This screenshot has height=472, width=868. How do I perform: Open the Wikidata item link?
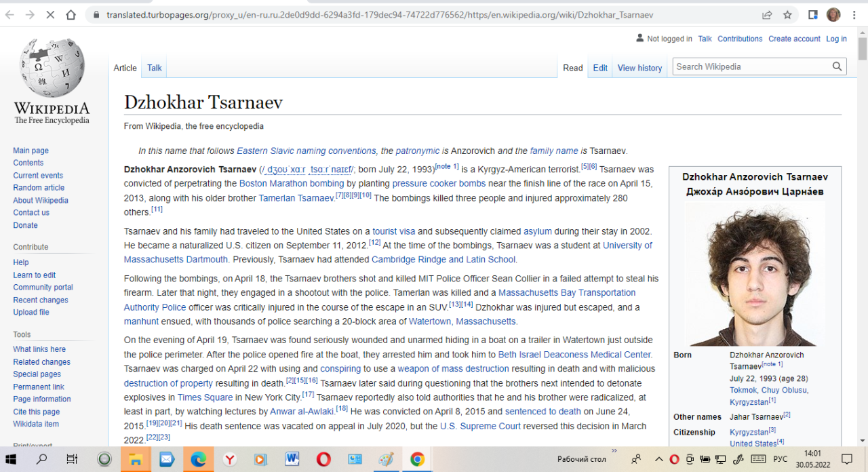pos(36,424)
